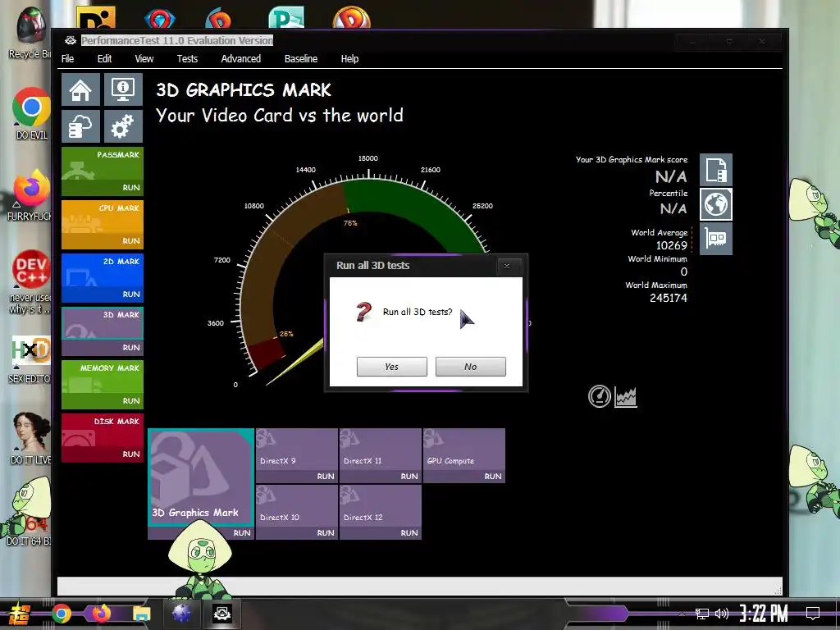Open the Edit menu

click(x=104, y=59)
